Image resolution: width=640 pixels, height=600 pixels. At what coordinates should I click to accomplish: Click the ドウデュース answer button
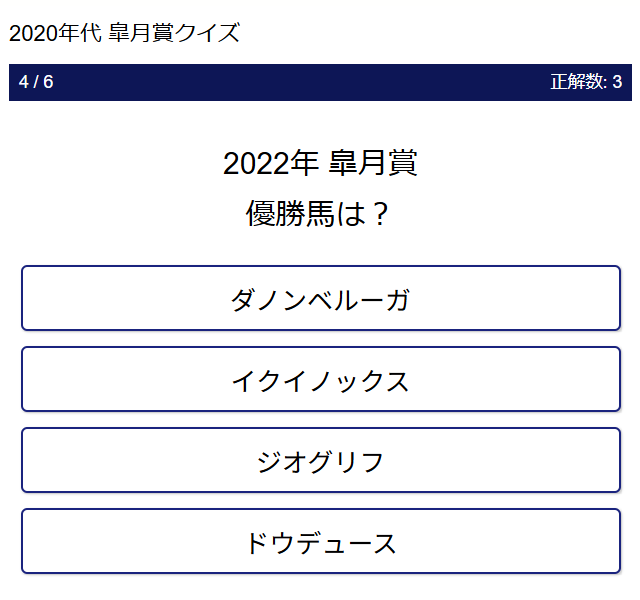pyautogui.click(x=320, y=541)
